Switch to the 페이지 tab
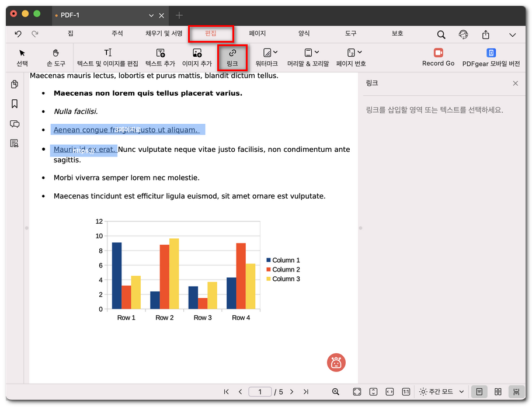The width and height of the screenshot is (532, 407). tap(257, 34)
